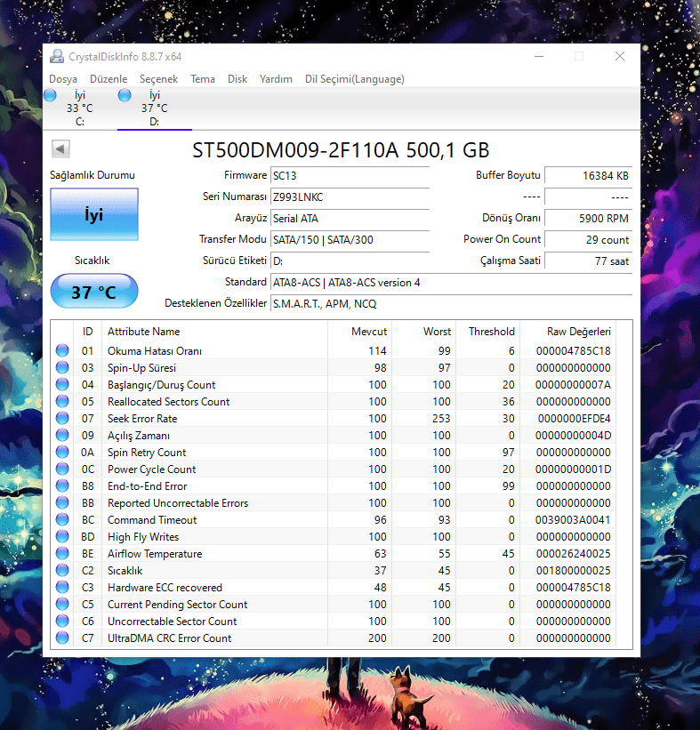Click raw value 0039003A0041
The height and width of the screenshot is (730, 700).
(573, 520)
